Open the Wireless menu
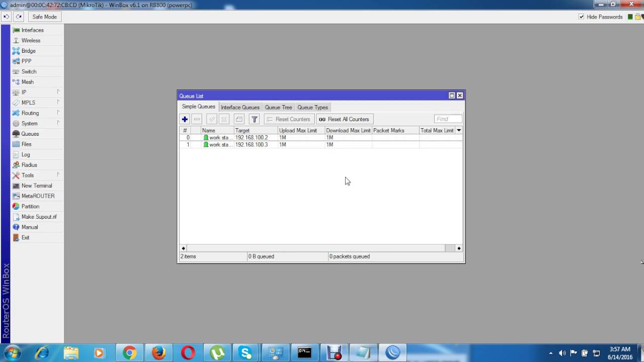Image resolution: width=644 pixels, height=362 pixels. tap(31, 40)
